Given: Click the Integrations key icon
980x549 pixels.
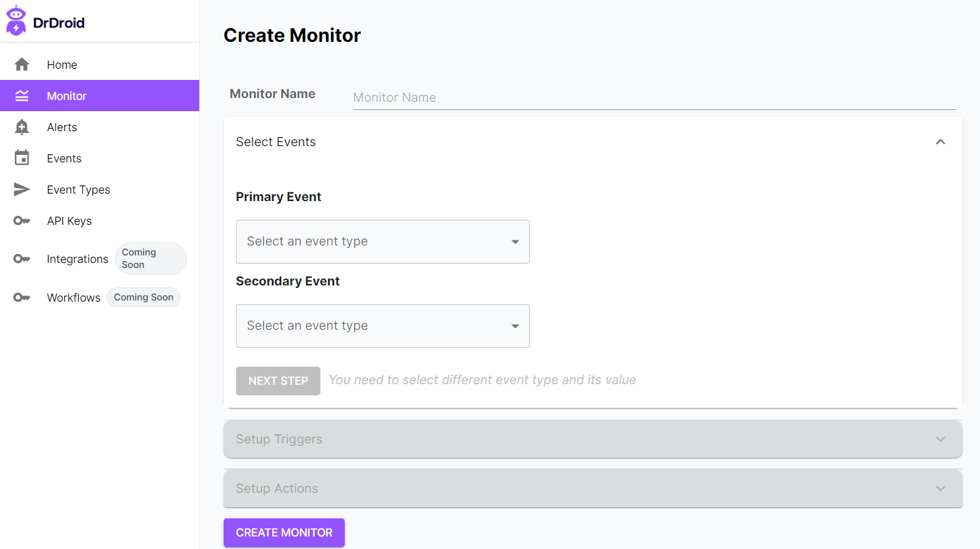Looking at the screenshot, I should pos(22,259).
